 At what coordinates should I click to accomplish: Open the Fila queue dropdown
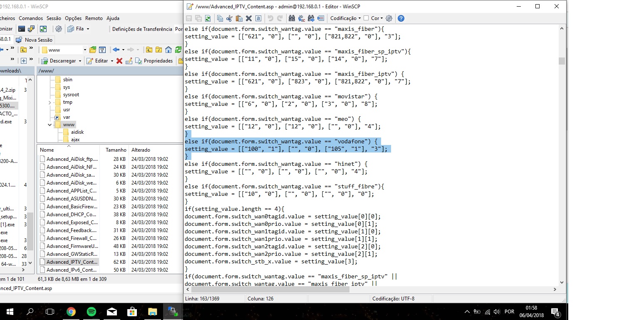coord(78,29)
